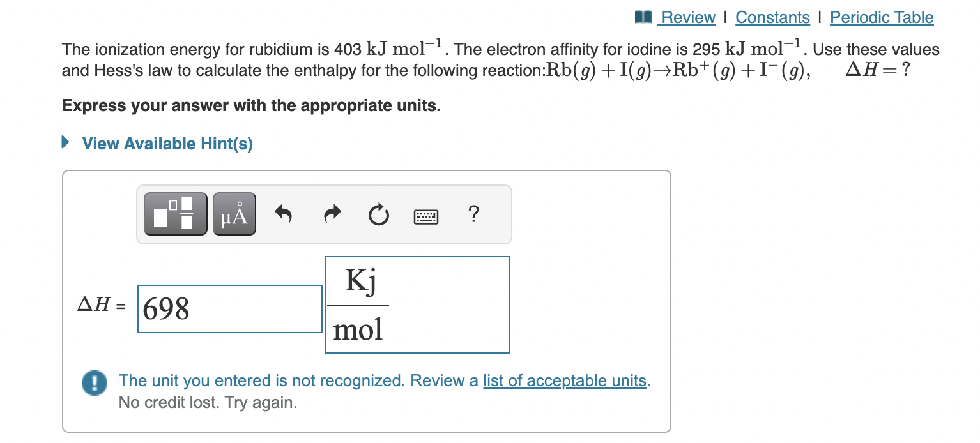Select the μÅ units and symbols tool

(x=234, y=213)
